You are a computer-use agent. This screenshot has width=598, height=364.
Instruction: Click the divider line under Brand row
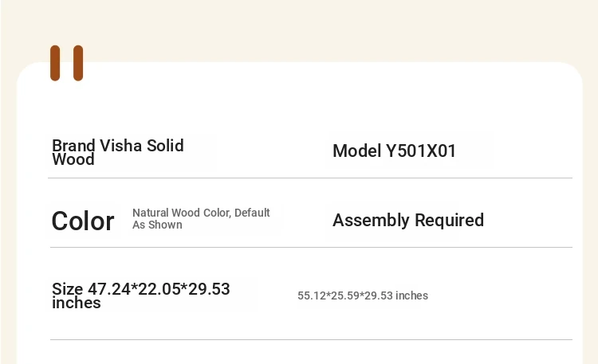click(x=310, y=178)
